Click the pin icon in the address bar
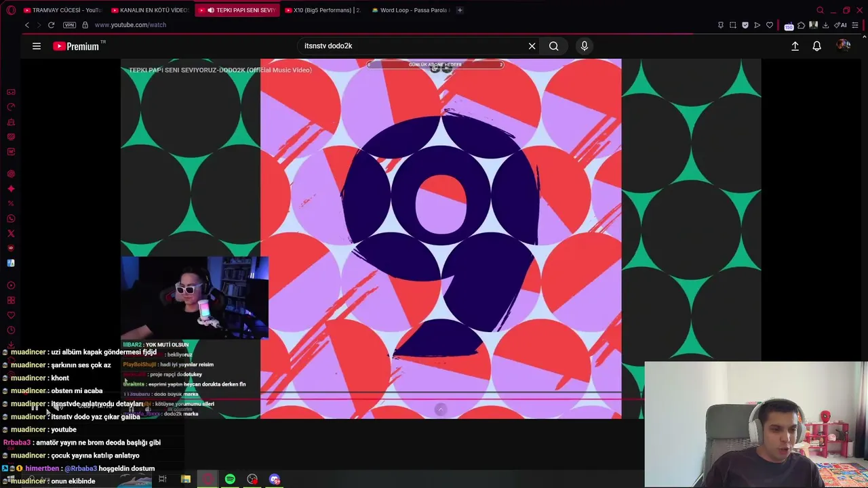 click(x=720, y=25)
